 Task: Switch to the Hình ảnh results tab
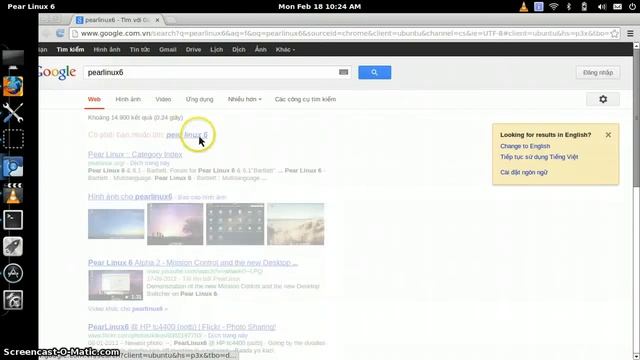tap(128, 99)
